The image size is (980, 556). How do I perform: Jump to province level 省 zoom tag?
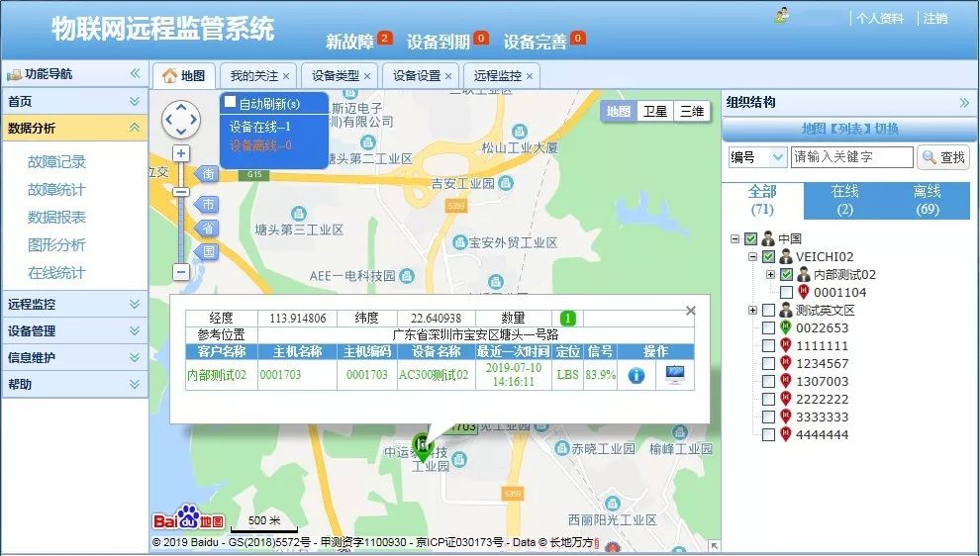tap(206, 228)
